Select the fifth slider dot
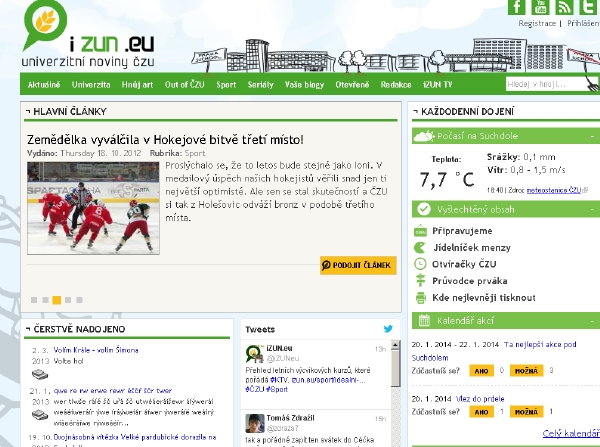The image size is (600, 447). point(79,300)
